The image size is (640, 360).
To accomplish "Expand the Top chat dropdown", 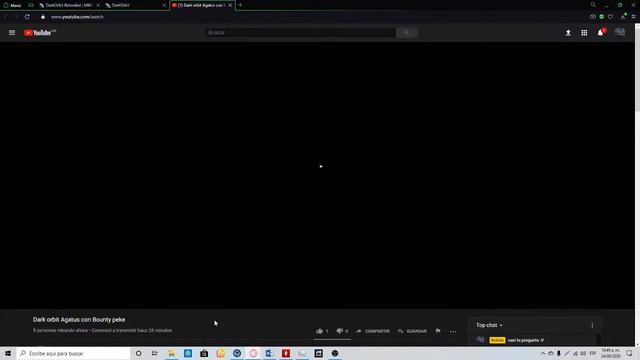I will [x=489, y=325].
